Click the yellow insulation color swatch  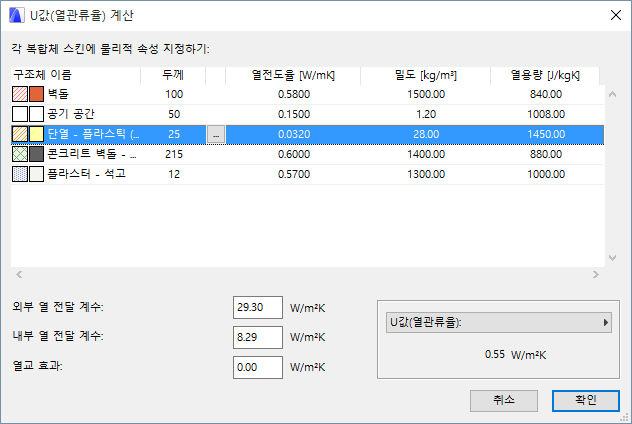point(37,133)
